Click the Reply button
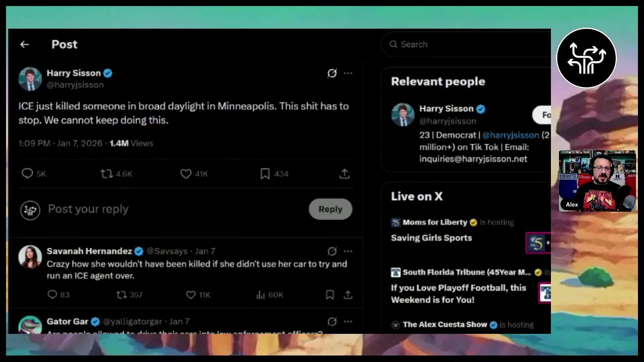The height and width of the screenshot is (362, 644). tap(330, 209)
